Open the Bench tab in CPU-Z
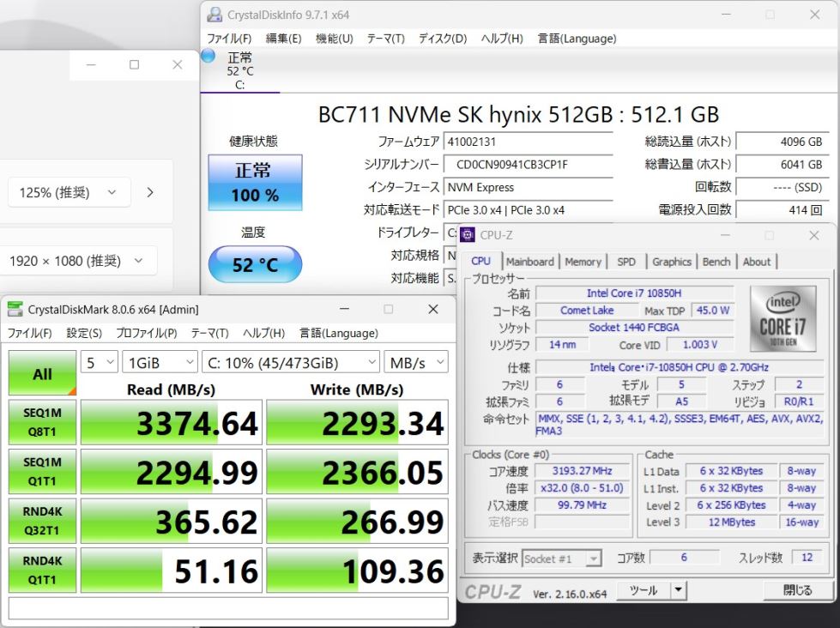Viewport: 840px width, 628px height. [x=716, y=262]
